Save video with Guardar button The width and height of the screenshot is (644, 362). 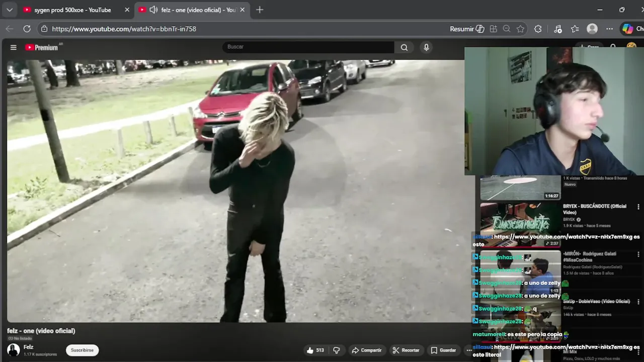443,350
